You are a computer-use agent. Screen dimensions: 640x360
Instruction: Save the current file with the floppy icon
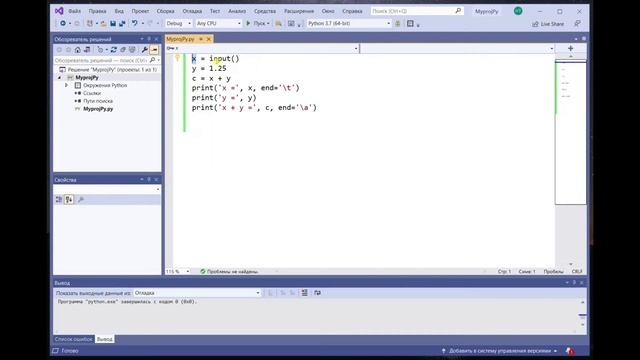pos(113,24)
